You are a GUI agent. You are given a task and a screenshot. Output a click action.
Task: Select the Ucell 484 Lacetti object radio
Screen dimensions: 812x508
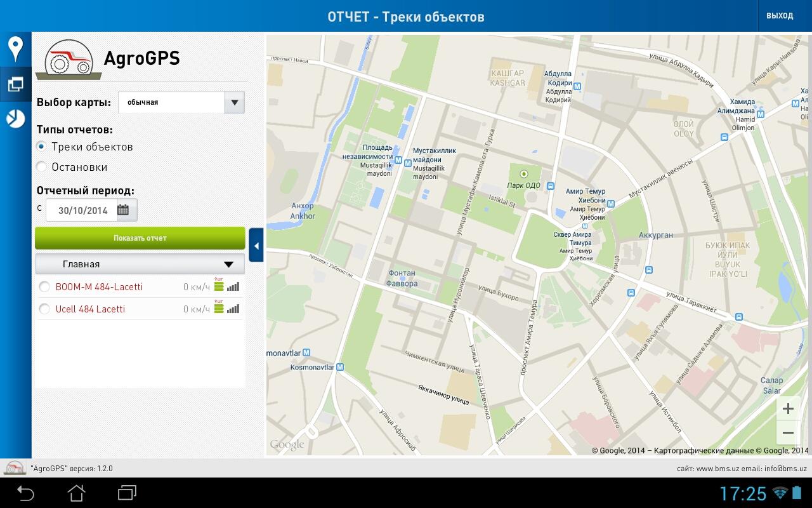(x=44, y=309)
